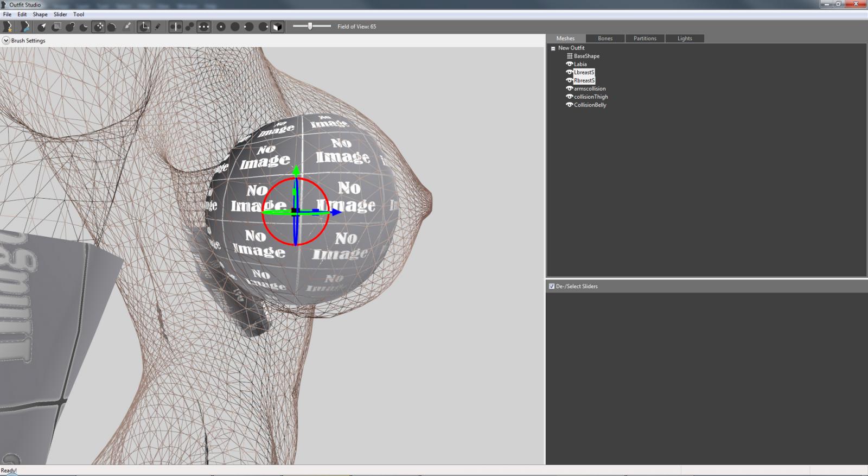Hide the Labia mesh with its eye icon
Image resolution: width=868 pixels, height=476 pixels.
click(x=570, y=64)
